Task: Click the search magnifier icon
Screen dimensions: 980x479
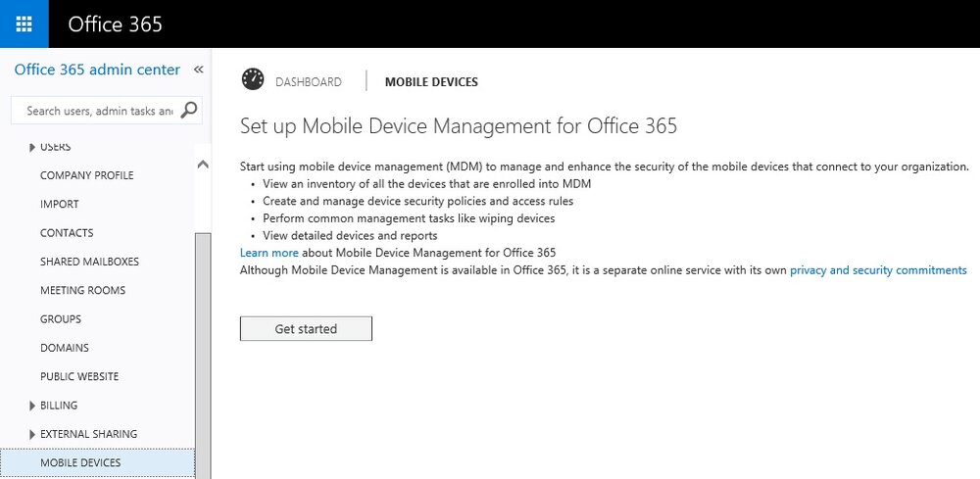Action: pyautogui.click(x=189, y=110)
